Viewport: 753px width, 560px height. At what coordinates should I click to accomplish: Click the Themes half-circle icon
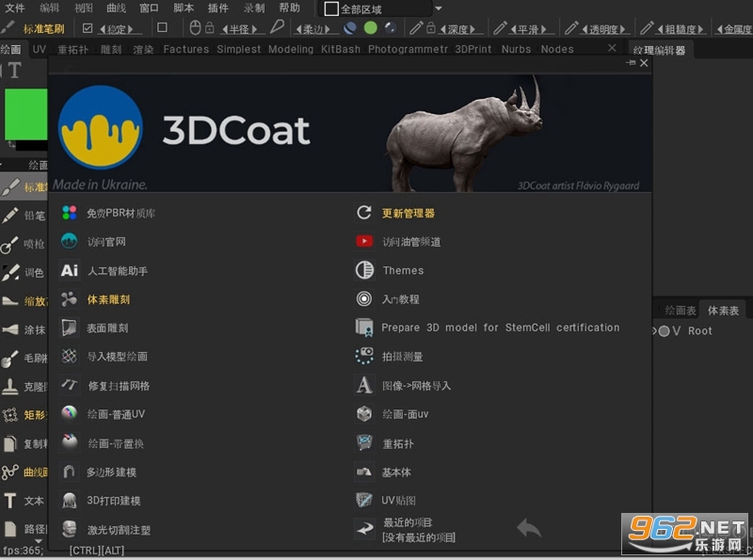[364, 270]
